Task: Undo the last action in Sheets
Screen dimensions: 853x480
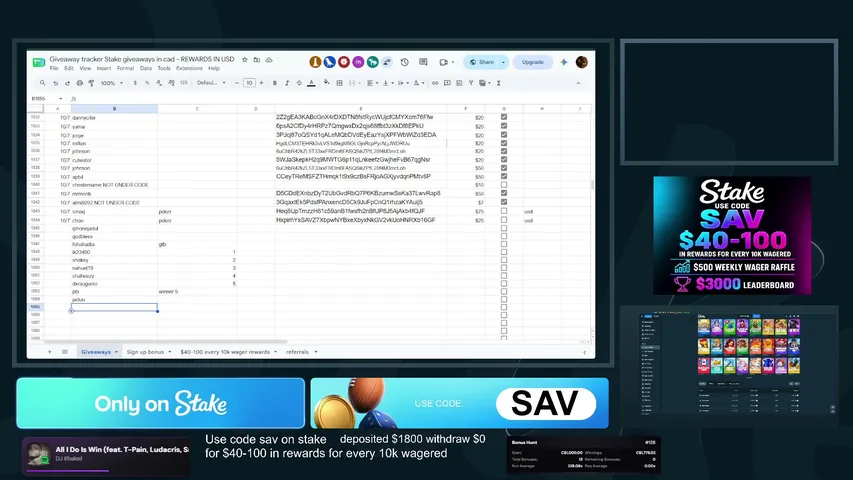Action: 55,83
